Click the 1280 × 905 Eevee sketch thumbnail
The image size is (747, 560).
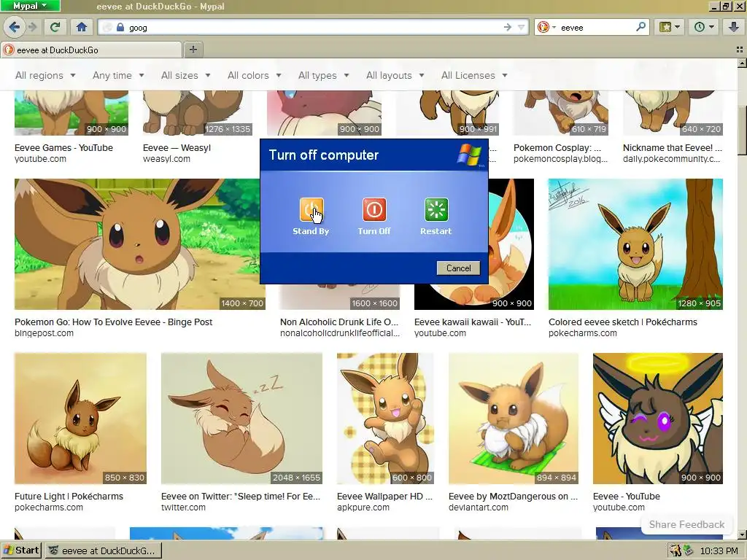635,244
